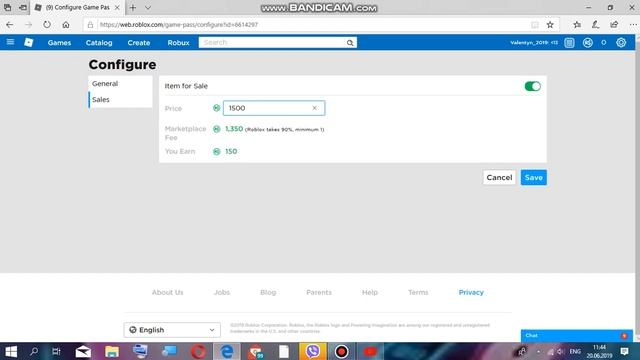Launch the Mail app from taskbar
The height and width of the screenshot is (360, 640).
[x=83, y=351]
